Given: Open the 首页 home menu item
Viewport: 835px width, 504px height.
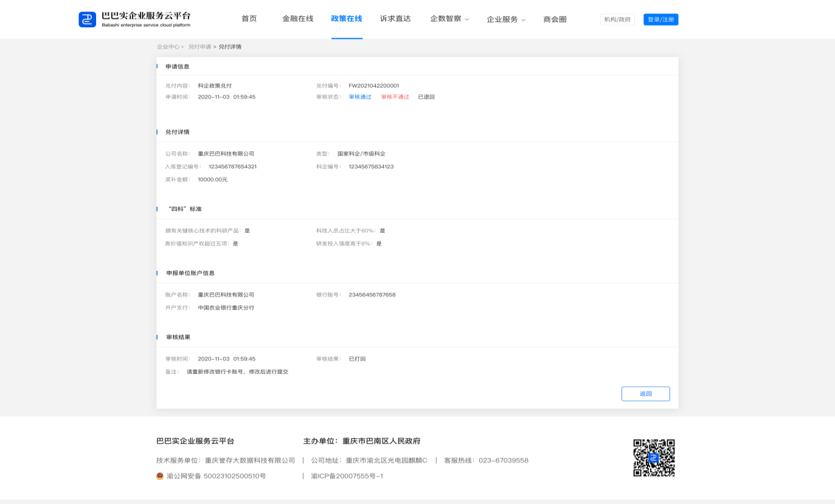Looking at the screenshot, I should (249, 19).
